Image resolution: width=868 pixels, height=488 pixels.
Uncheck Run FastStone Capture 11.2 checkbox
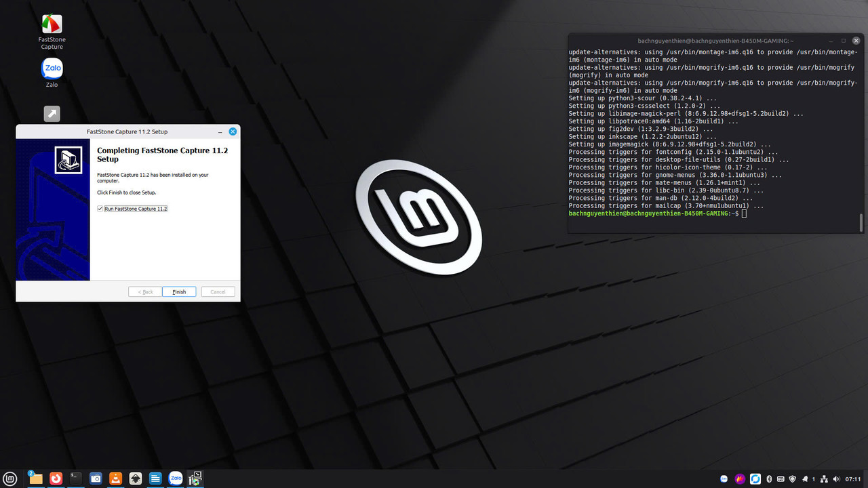100,209
